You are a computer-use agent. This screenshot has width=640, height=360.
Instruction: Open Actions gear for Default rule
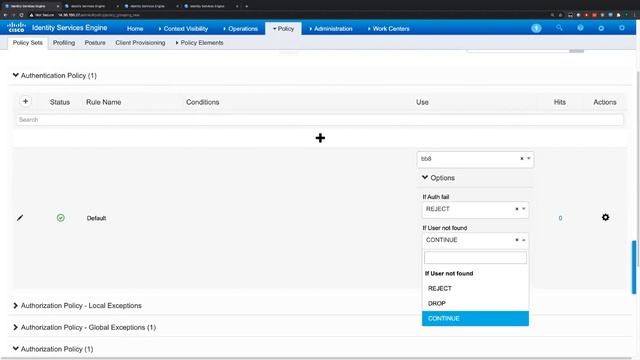605,218
